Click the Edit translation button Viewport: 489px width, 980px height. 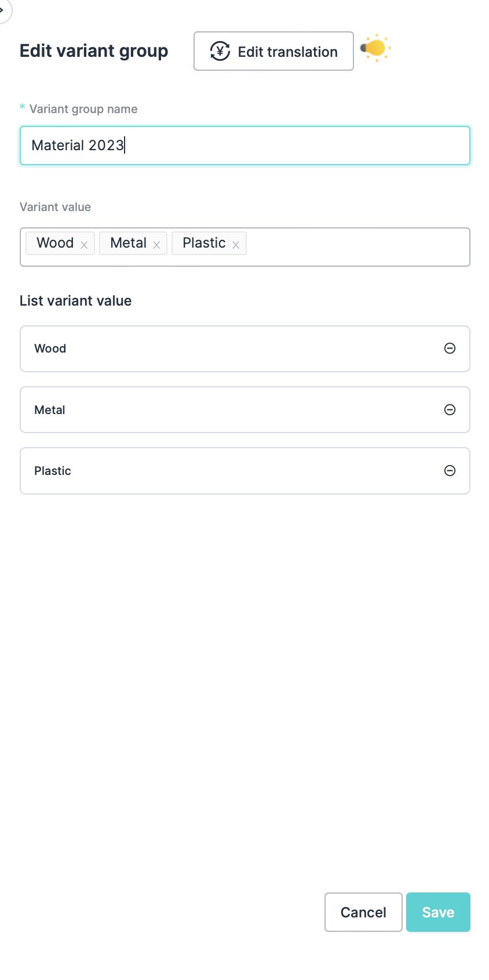273,51
